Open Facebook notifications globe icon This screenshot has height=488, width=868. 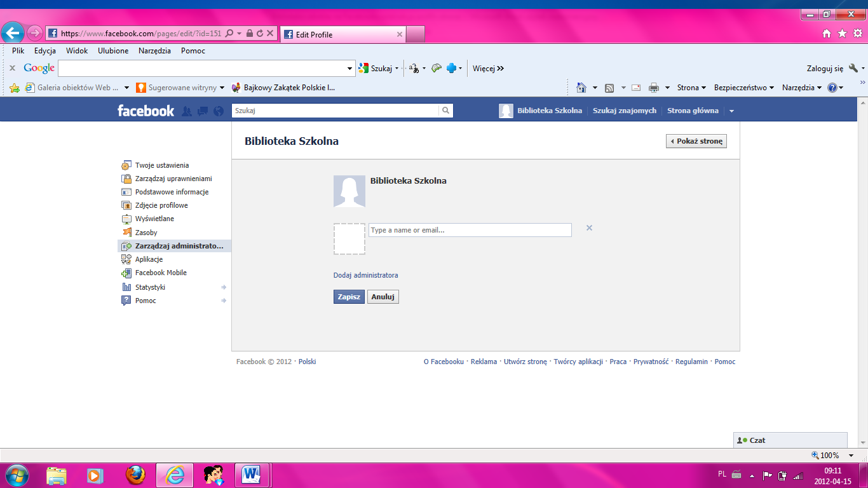[x=219, y=111]
